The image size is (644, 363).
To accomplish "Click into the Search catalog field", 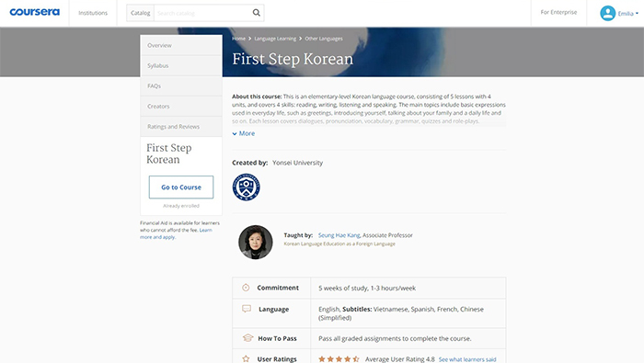I will (x=203, y=13).
